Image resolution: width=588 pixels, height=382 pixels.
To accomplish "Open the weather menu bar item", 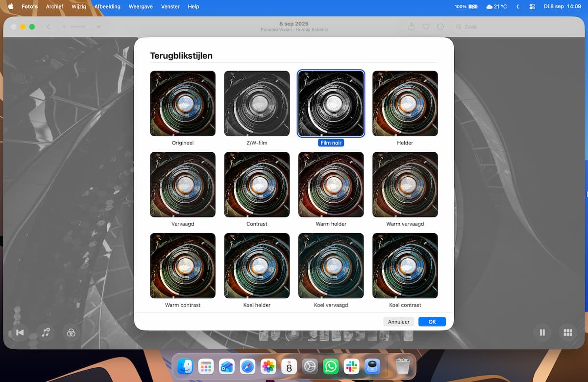I will [496, 7].
